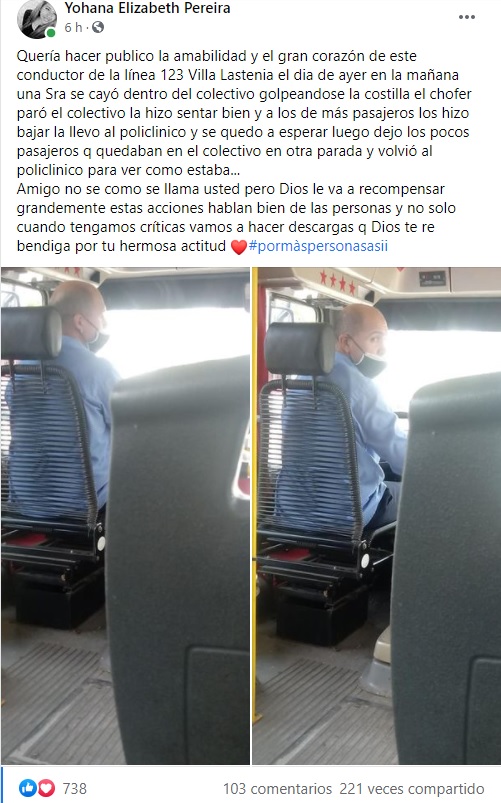Screen dimensions: 501x803
Task: Click the paragraph starting 'Amigo no se como'
Action: (237, 217)
